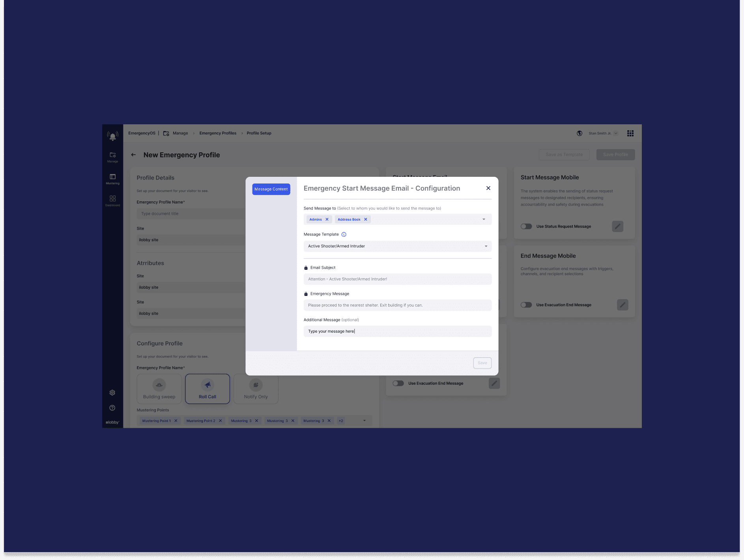Open the settings gear in sidebar
Viewport: 744px width, 560px height.
click(x=112, y=393)
